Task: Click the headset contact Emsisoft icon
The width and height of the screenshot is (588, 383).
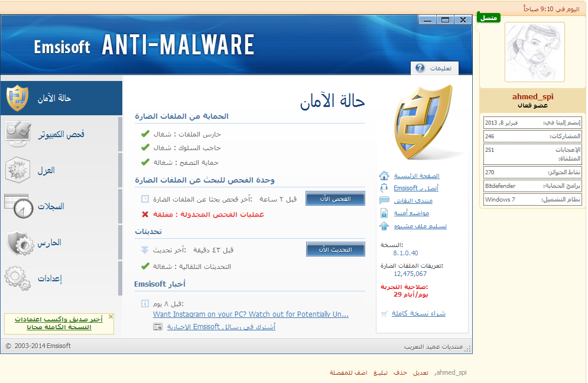Action: pos(384,188)
